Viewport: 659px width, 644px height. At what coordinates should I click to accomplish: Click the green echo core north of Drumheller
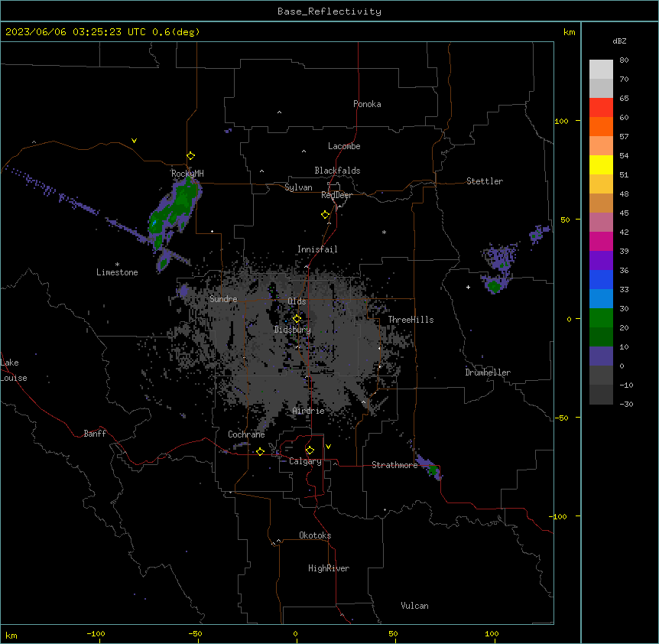coord(494,287)
